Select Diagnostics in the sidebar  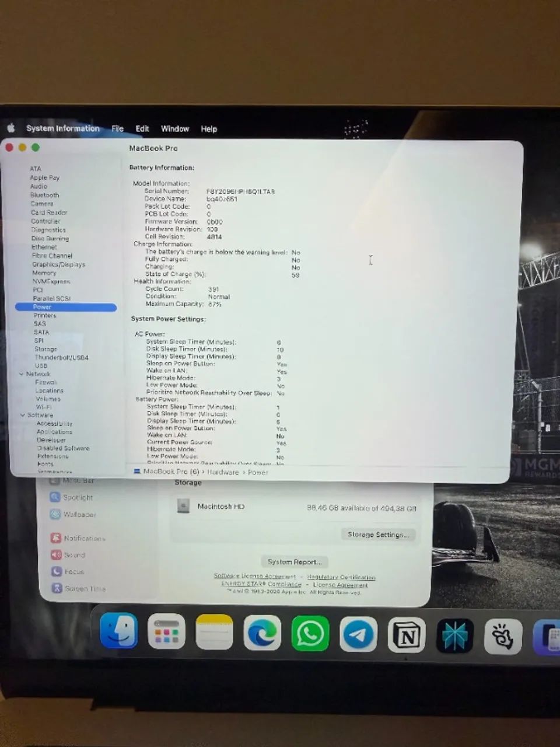[48, 230]
